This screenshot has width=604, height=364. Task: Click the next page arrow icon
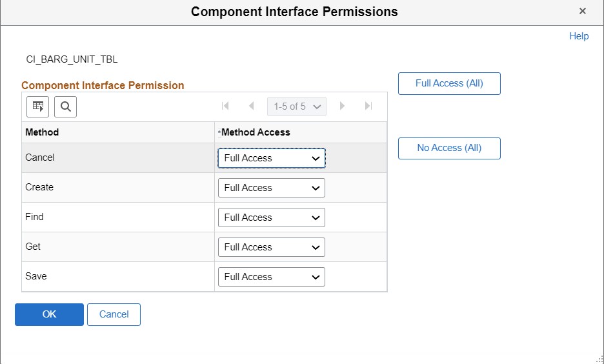click(x=343, y=106)
